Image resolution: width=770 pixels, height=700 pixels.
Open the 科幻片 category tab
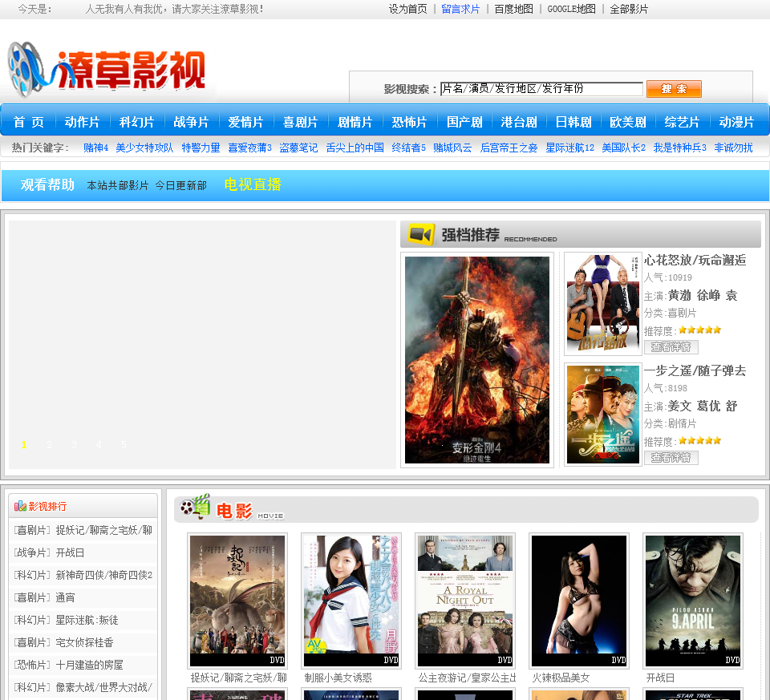point(136,122)
